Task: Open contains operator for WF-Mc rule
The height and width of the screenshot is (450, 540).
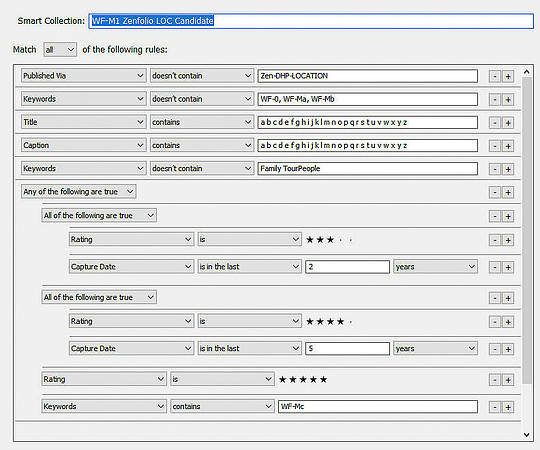Action: click(222, 406)
